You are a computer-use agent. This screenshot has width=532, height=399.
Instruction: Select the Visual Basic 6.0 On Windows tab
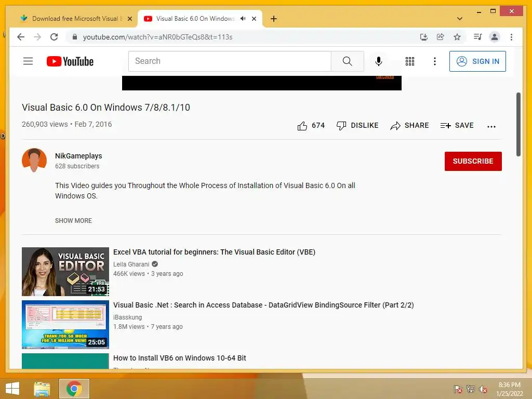click(x=195, y=19)
